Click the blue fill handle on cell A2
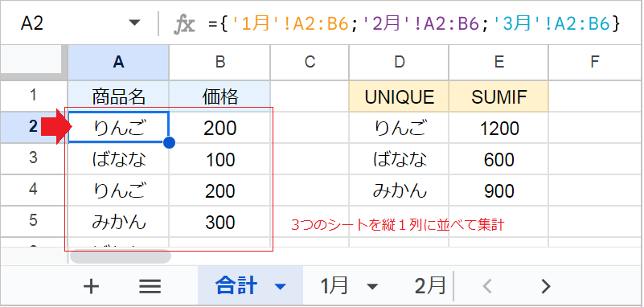 tap(169, 142)
